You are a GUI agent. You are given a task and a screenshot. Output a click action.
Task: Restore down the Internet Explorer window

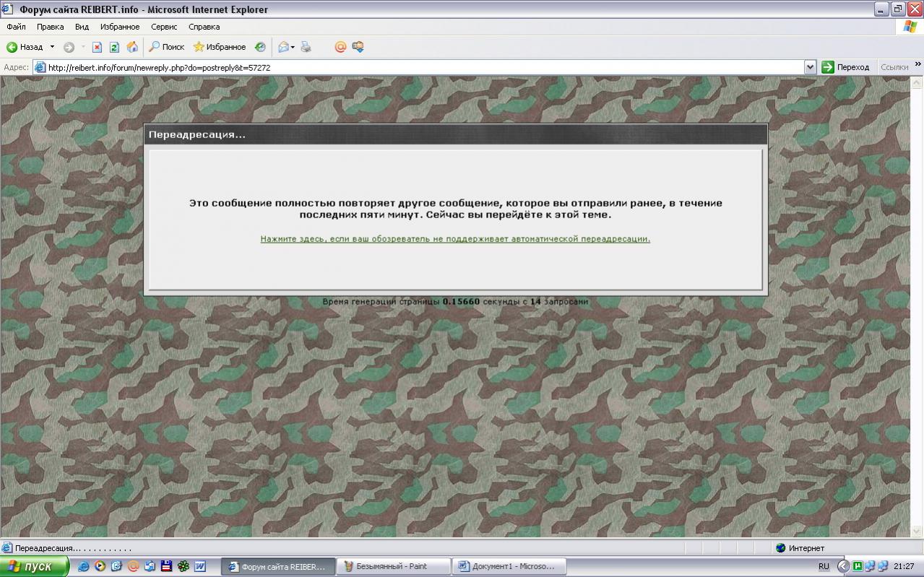click(x=898, y=9)
